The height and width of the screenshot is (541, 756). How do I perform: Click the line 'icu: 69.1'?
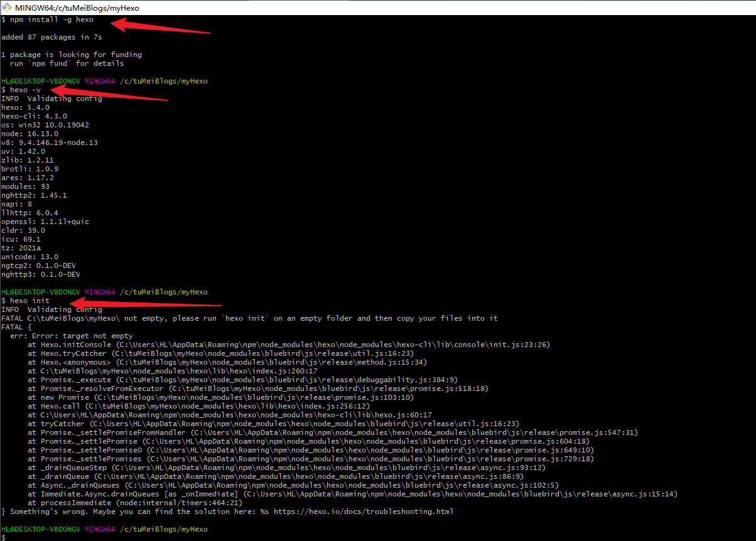point(21,239)
